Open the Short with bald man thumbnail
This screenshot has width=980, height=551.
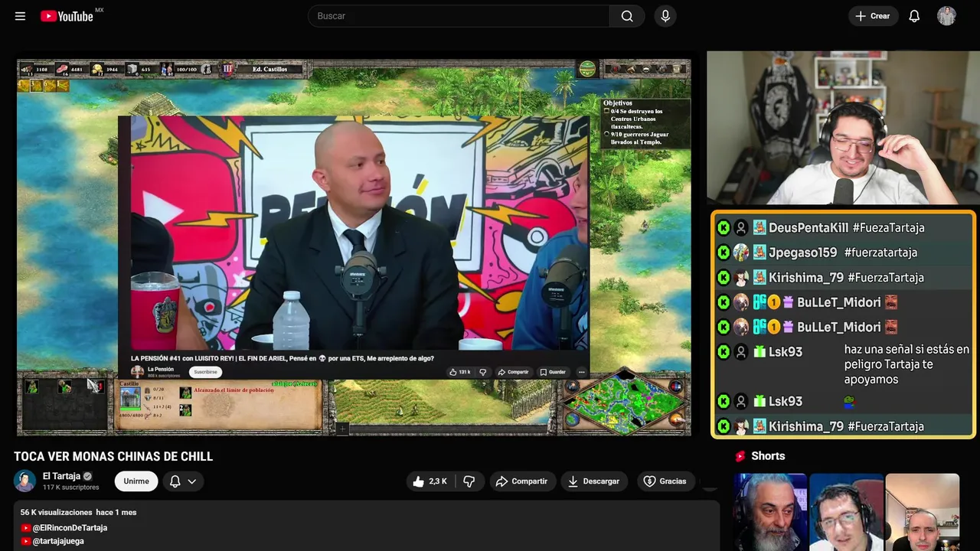tap(922, 512)
